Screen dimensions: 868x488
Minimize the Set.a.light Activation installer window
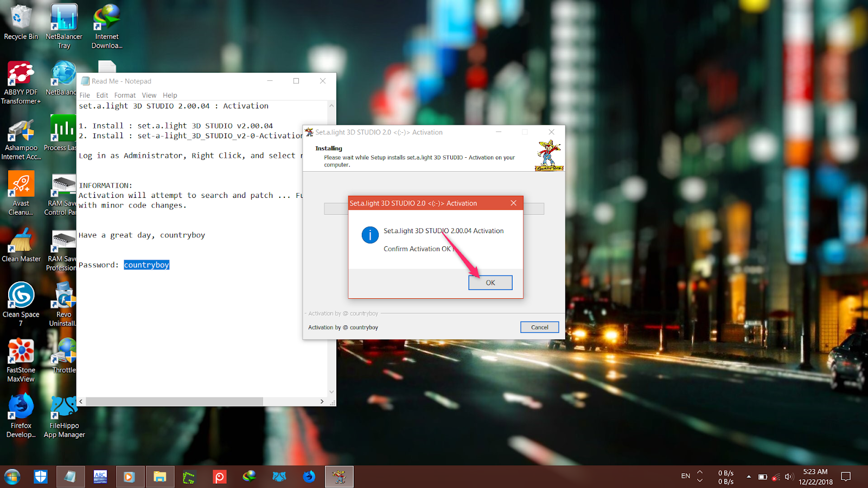pyautogui.click(x=499, y=132)
